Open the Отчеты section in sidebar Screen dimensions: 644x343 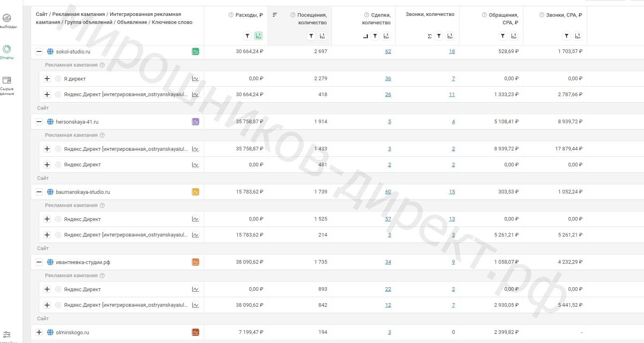click(x=7, y=52)
